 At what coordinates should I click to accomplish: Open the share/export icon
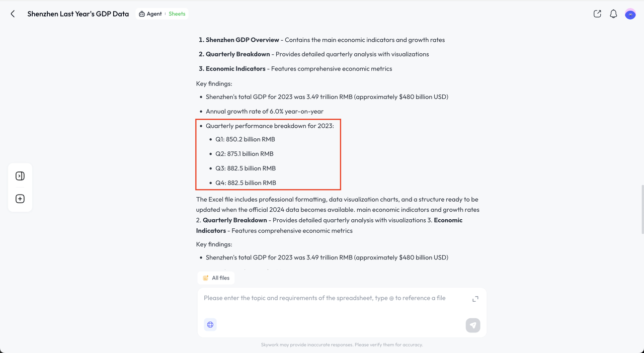[x=597, y=14]
